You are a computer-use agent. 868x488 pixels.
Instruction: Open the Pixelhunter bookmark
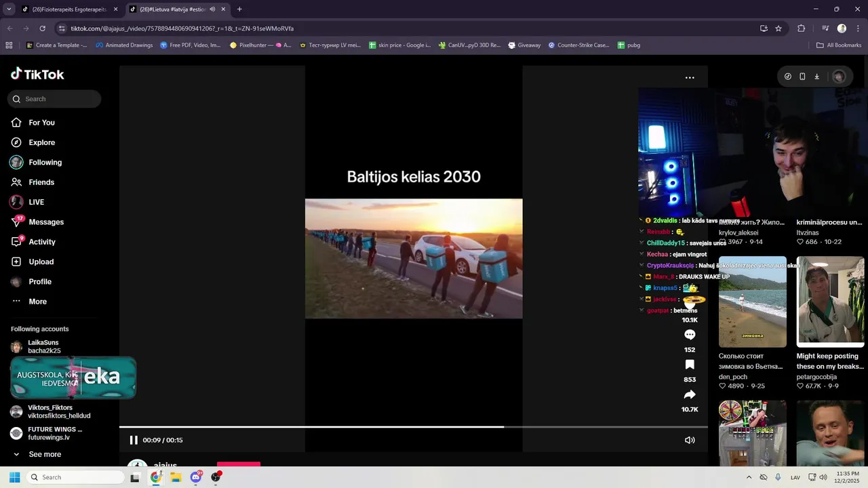pos(260,45)
